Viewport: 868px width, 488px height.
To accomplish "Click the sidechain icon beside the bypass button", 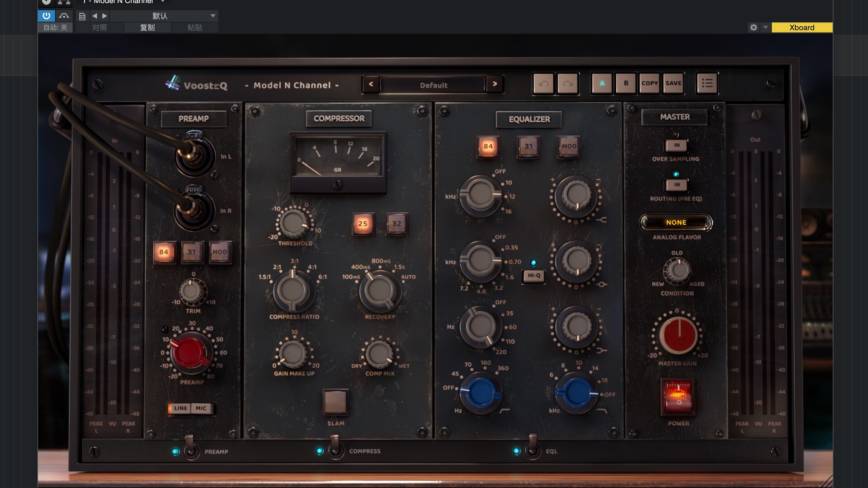I will pos(64,16).
